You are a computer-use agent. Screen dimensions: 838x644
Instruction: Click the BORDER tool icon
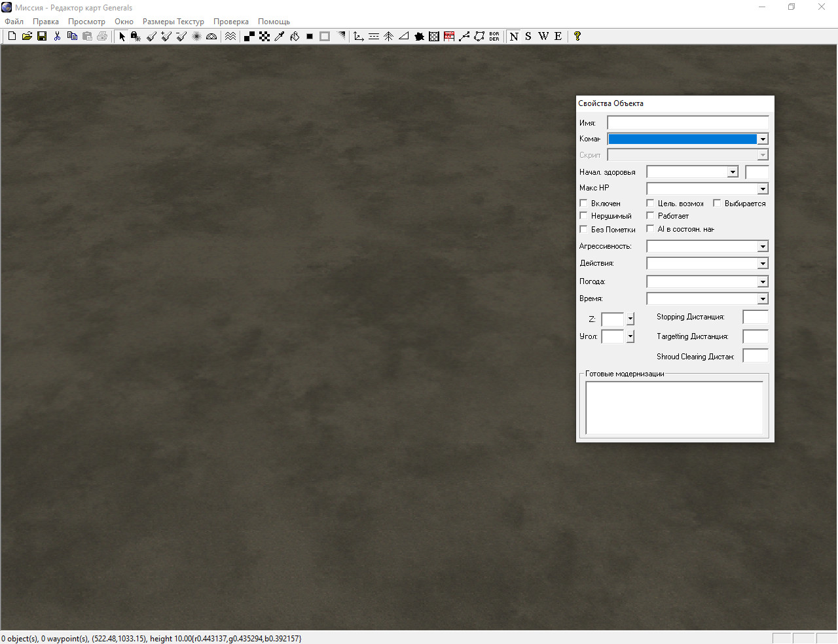[494, 37]
